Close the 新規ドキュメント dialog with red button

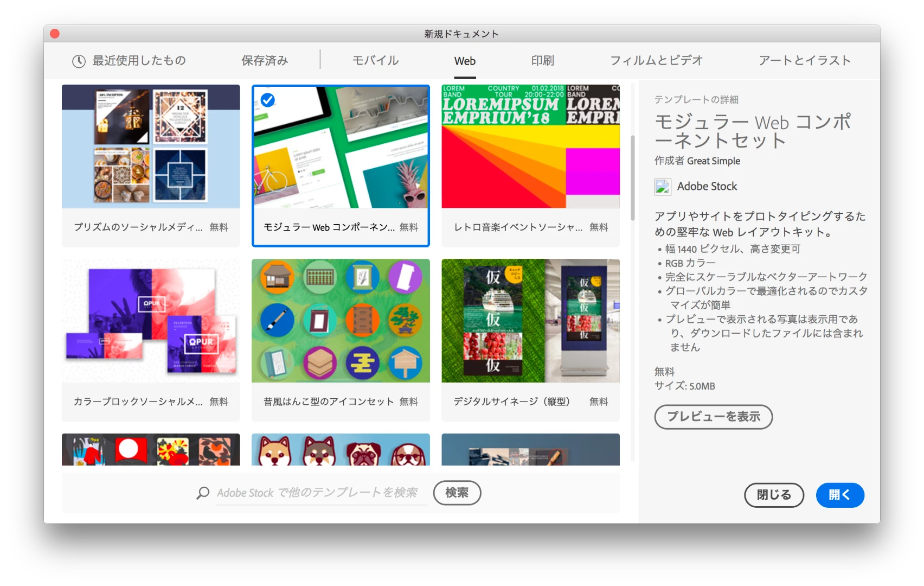(55, 34)
